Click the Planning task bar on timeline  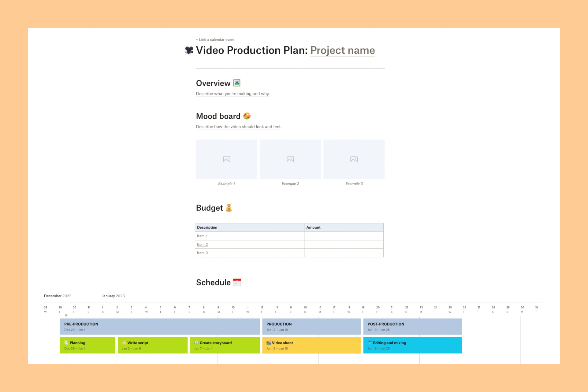coord(86,346)
